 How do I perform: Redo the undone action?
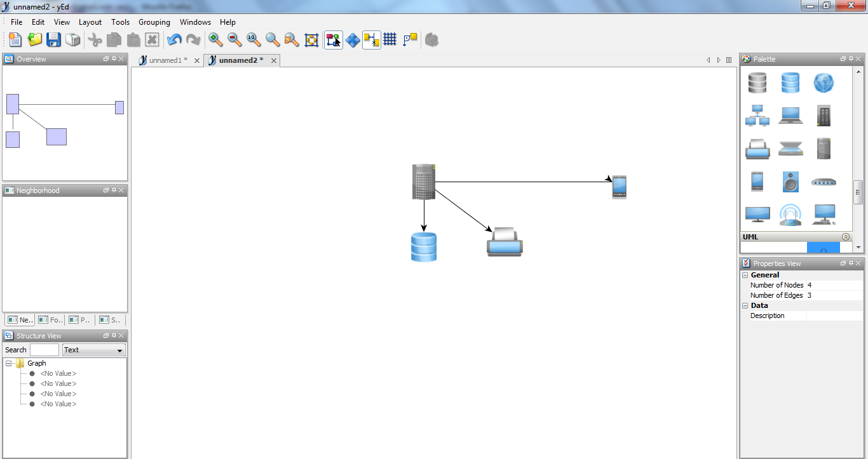(x=193, y=40)
